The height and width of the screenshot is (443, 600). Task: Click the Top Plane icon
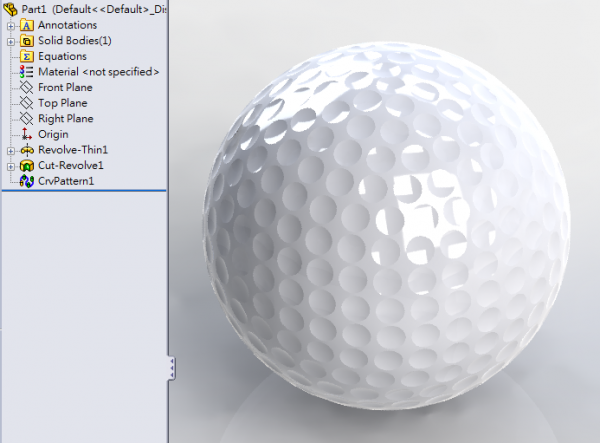point(26,103)
